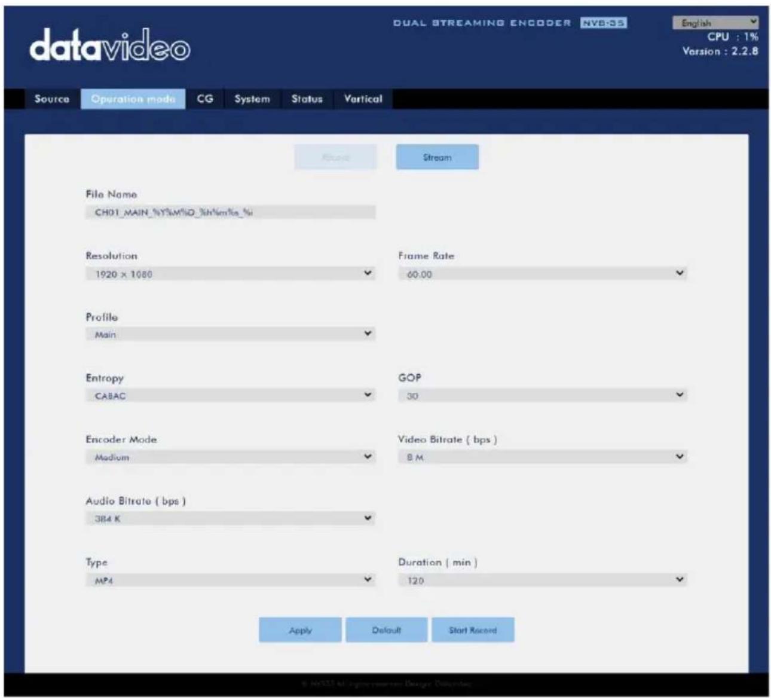Open the GOP dropdown

coord(543,395)
